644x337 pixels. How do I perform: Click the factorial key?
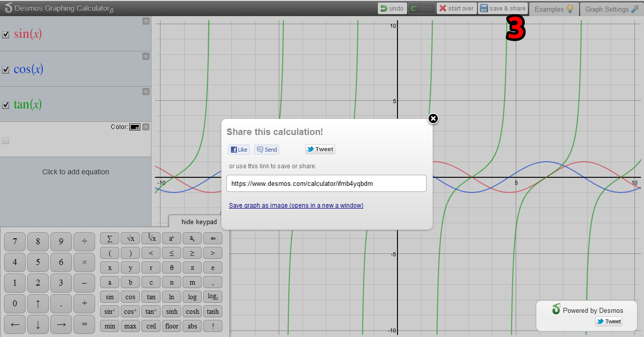click(x=213, y=326)
